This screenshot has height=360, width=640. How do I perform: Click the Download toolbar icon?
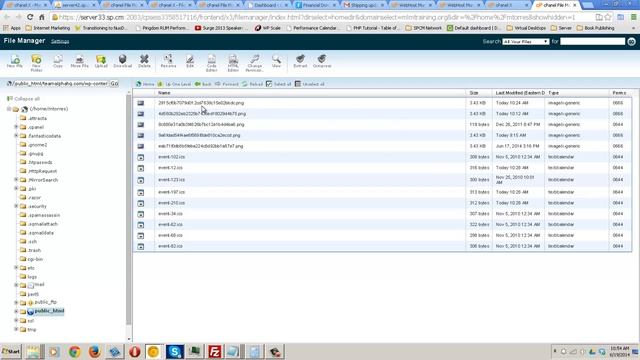[x=122, y=61]
